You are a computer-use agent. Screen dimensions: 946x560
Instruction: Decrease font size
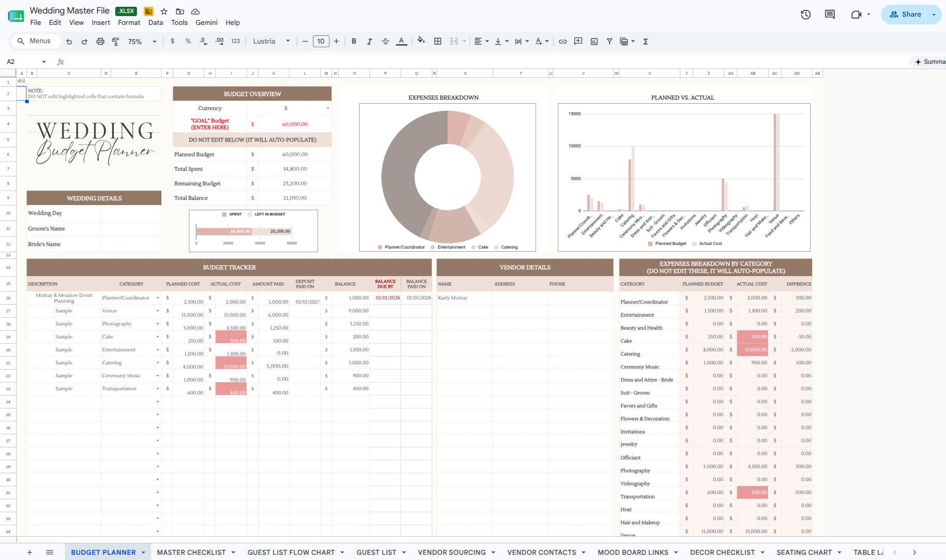[305, 42]
